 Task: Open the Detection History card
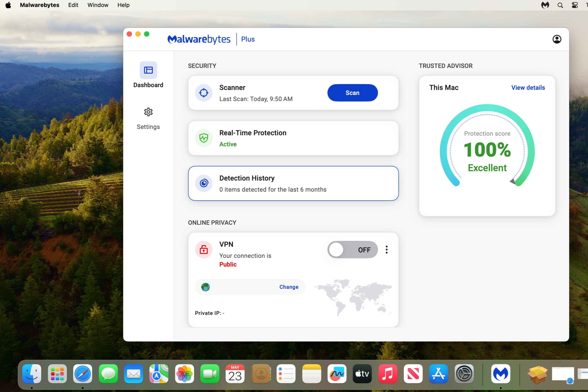coord(293,183)
